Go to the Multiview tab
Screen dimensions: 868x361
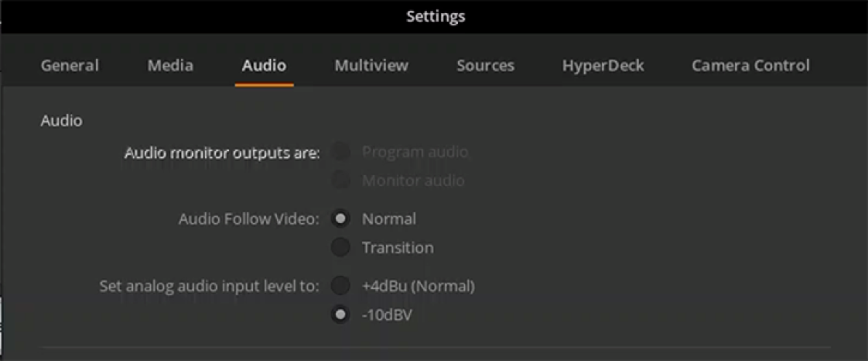(371, 66)
